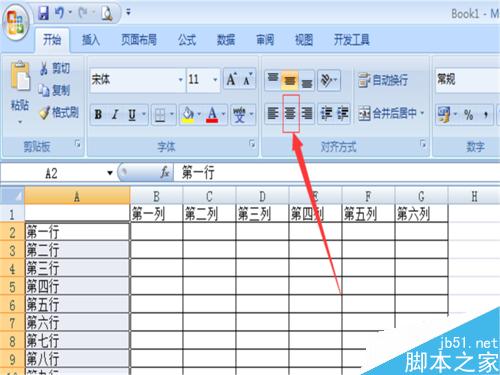Undo the last action
Viewport: 500px width, 375px height.
click(x=59, y=13)
